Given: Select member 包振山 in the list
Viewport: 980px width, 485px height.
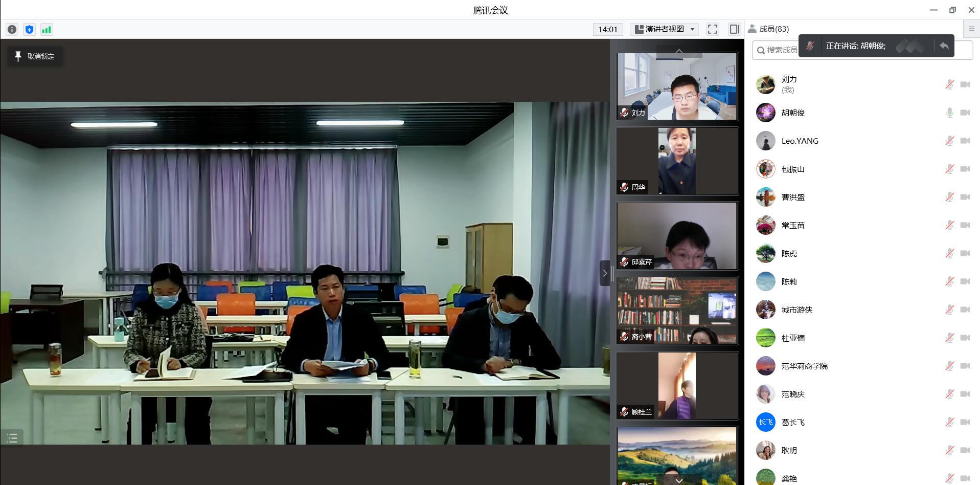Looking at the screenshot, I should pos(792,169).
